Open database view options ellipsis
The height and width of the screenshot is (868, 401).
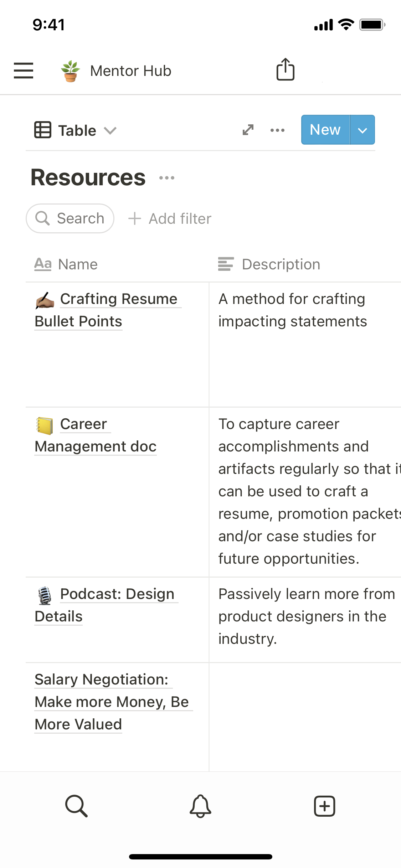(x=277, y=130)
